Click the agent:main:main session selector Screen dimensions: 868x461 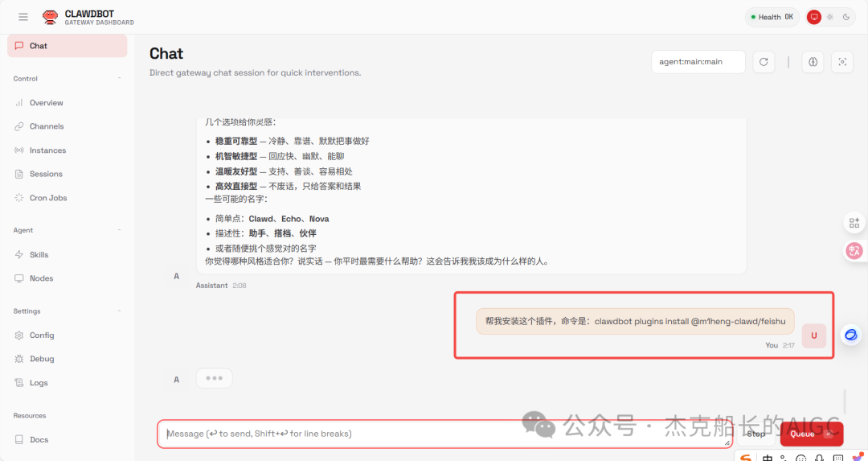[698, 61]
